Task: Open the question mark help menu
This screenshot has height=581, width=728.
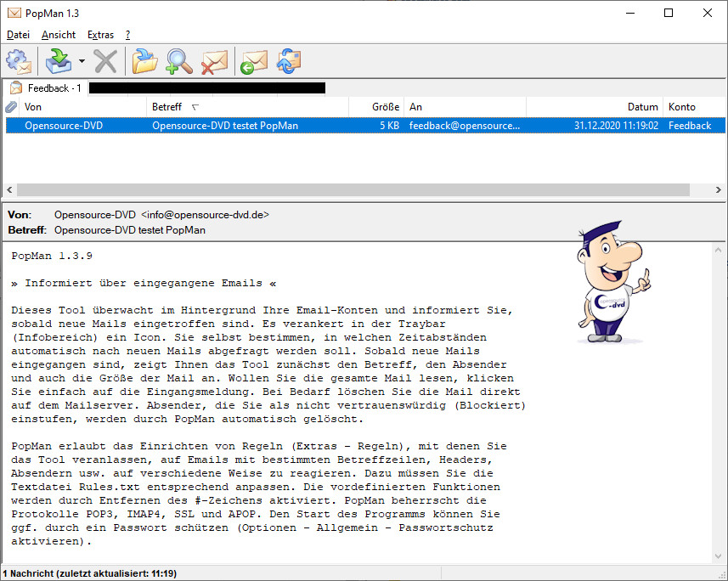Action: pos(127,35)
